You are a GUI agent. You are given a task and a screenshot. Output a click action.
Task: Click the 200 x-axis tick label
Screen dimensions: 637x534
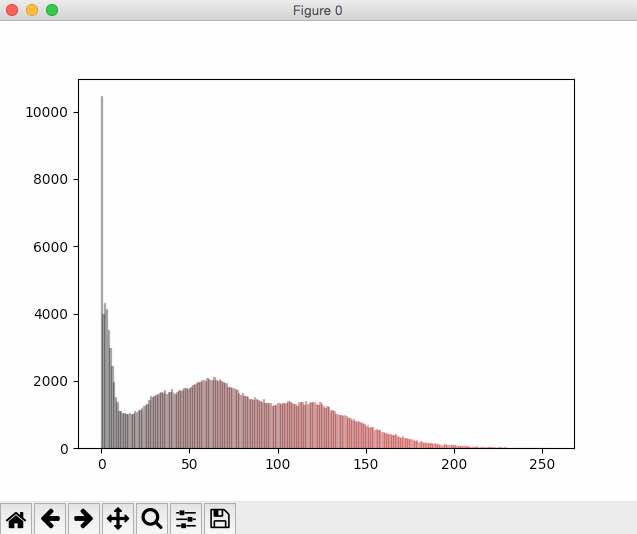pyautogui.click(x=454, y=464)
